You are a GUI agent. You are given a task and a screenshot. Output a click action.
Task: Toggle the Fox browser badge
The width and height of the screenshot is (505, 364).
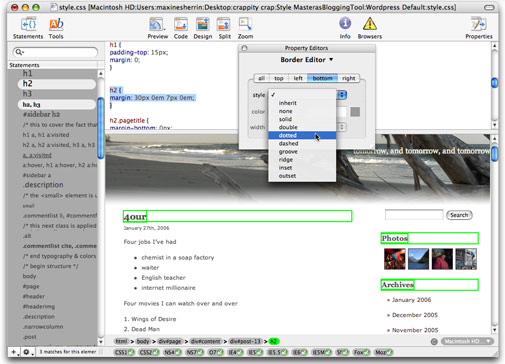click(x=361, y=352)
